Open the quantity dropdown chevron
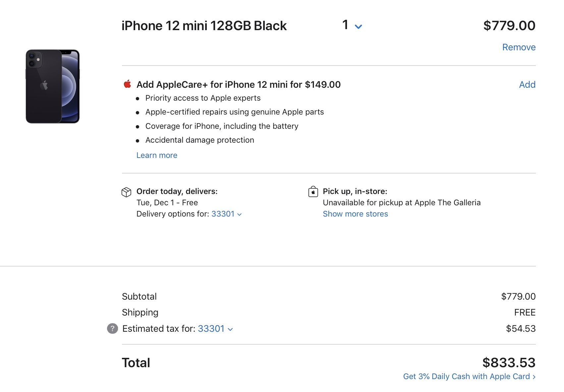The height and width of the screenshot is (392, 564). [x=358, y=26]
